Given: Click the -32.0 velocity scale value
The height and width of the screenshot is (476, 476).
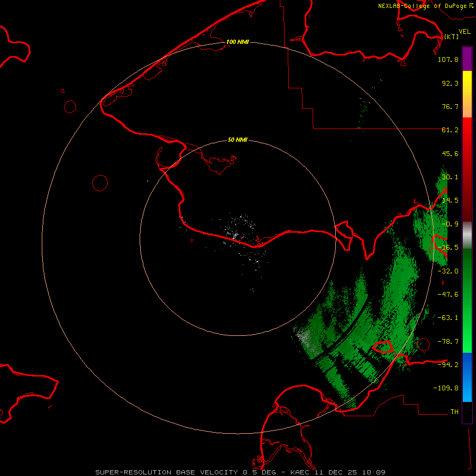Looking at the screenshot, I should [448, 271].
